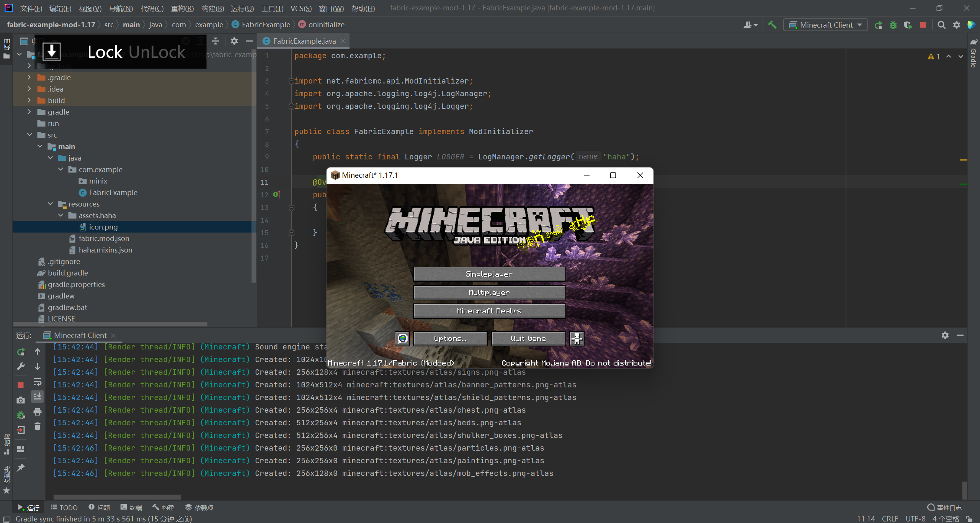
Task: Open Search Everywhere magnifier icon
Action: [x=941, y=25]
